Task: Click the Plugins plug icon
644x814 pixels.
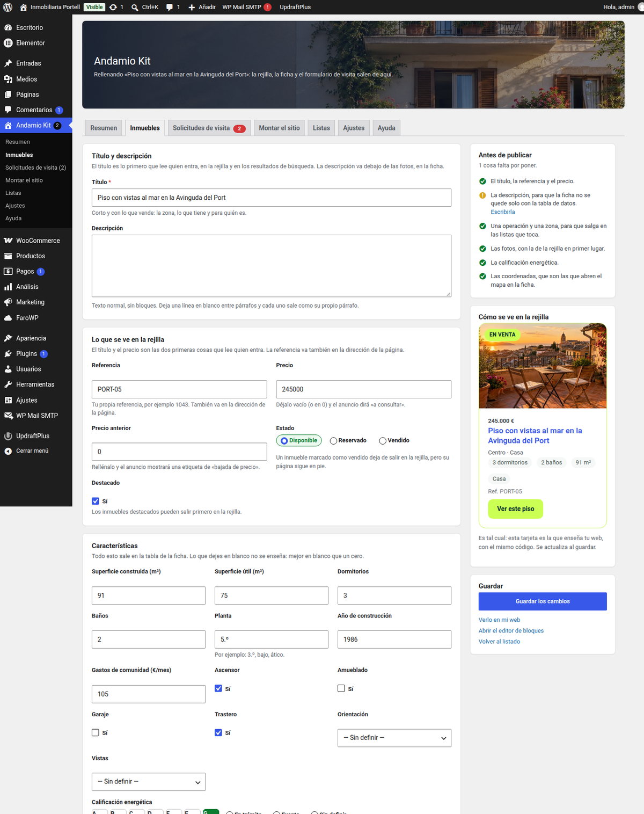Action: point(8,354)
